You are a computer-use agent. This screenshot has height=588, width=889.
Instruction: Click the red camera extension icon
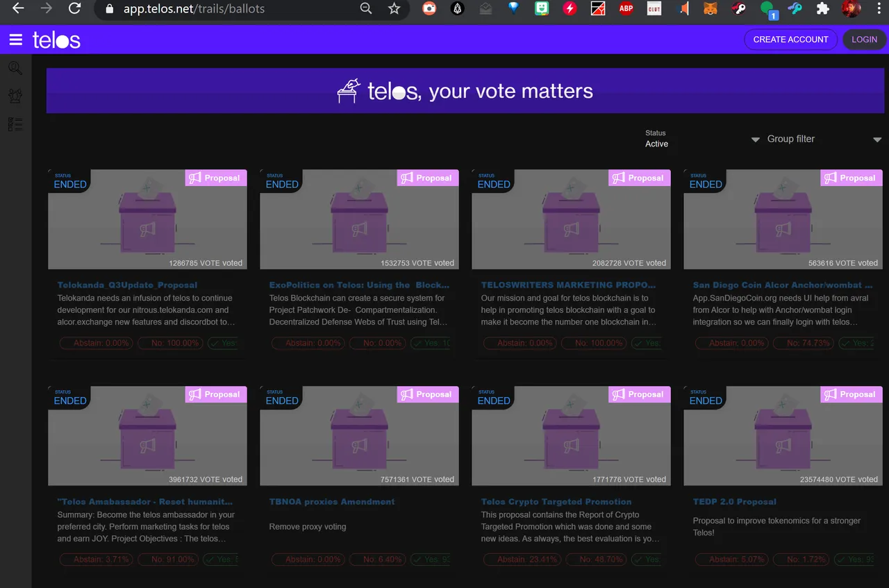pyautogui.click(x=429, y=9)
